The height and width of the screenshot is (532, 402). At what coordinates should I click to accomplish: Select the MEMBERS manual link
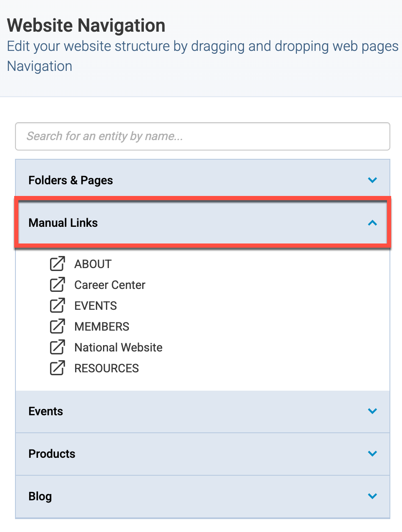[x=102, y=326]
